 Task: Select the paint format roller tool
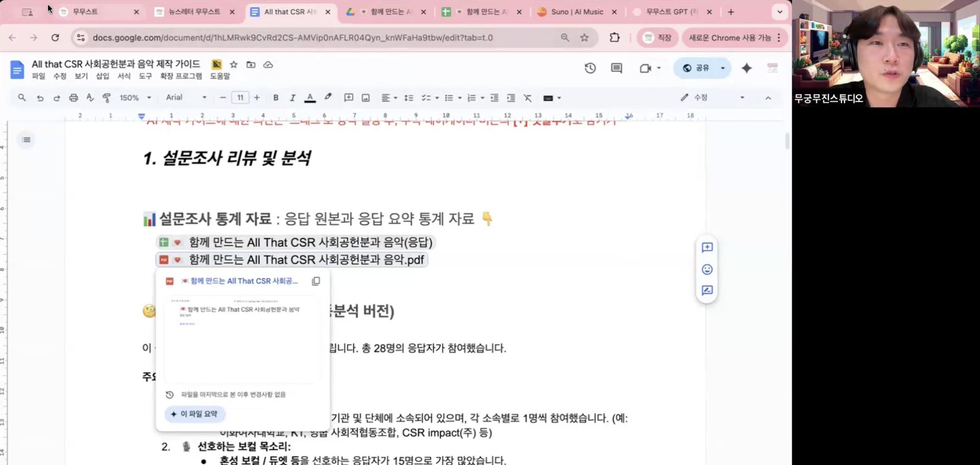click(107, 98)
